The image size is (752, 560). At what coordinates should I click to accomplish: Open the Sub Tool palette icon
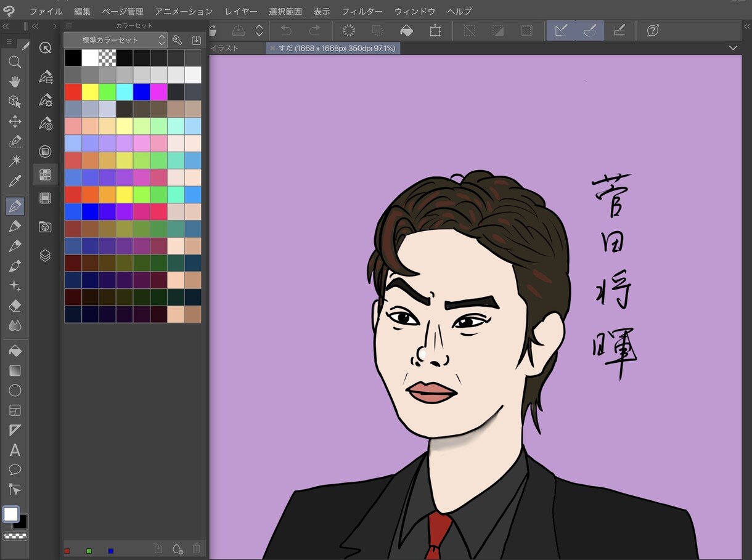[x=45, y=77]
